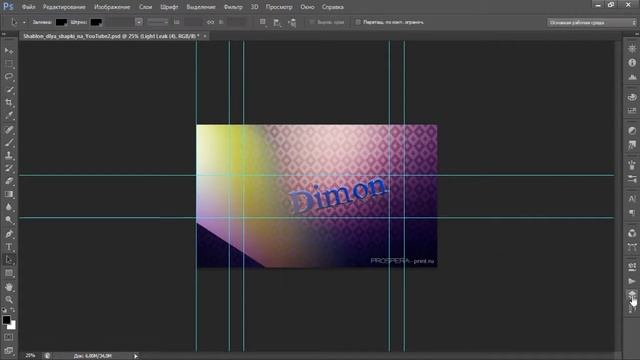Select the Hand tool
The height and width of the screenshot is (360, 640).
(x=9, y=287)
